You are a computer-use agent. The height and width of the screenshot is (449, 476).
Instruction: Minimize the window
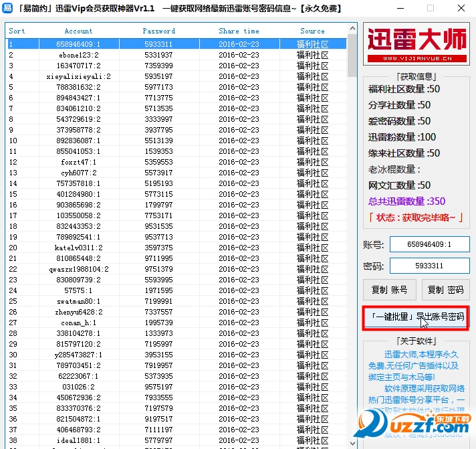click(x=400, y=8)
